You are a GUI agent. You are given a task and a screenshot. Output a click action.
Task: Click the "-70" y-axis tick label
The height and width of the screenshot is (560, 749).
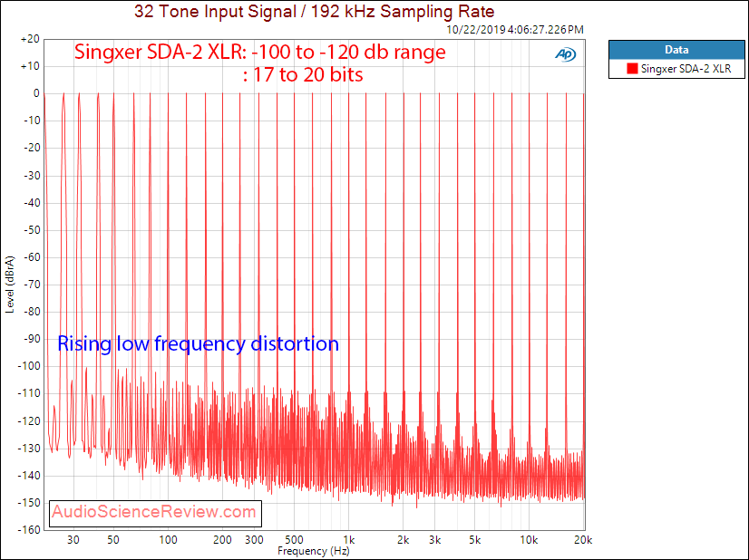[32, 285]
